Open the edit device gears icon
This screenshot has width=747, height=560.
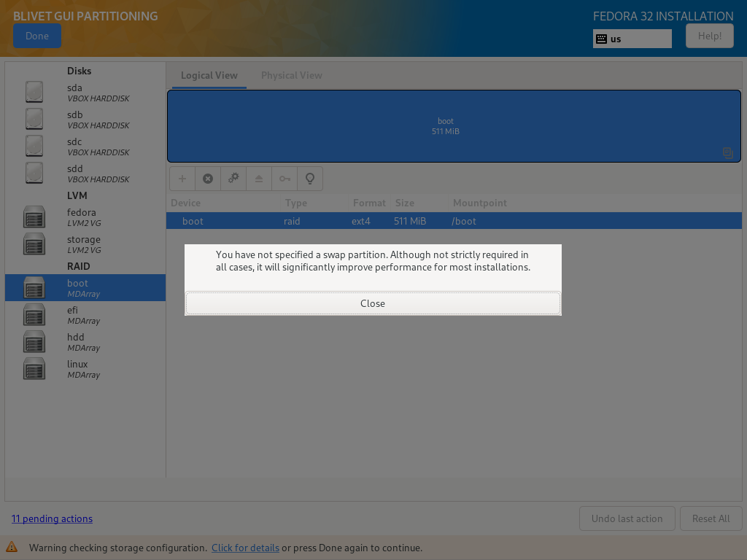(x=233, y=179)
